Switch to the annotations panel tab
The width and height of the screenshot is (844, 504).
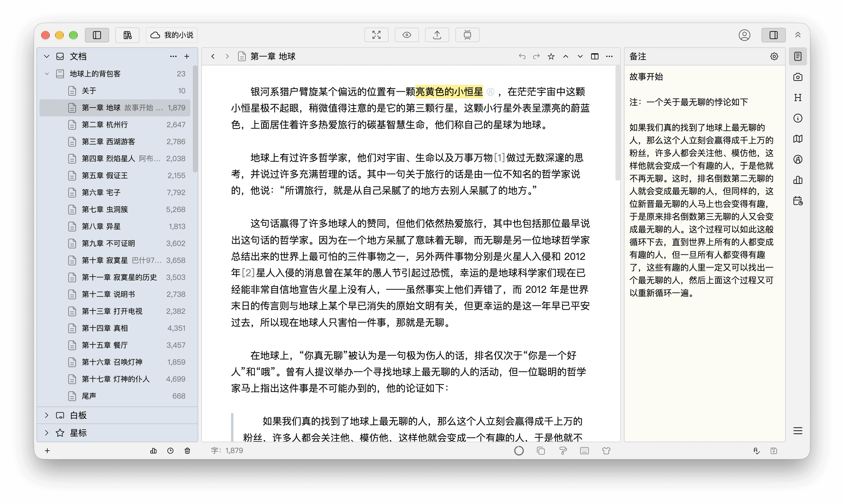(798, 159)
